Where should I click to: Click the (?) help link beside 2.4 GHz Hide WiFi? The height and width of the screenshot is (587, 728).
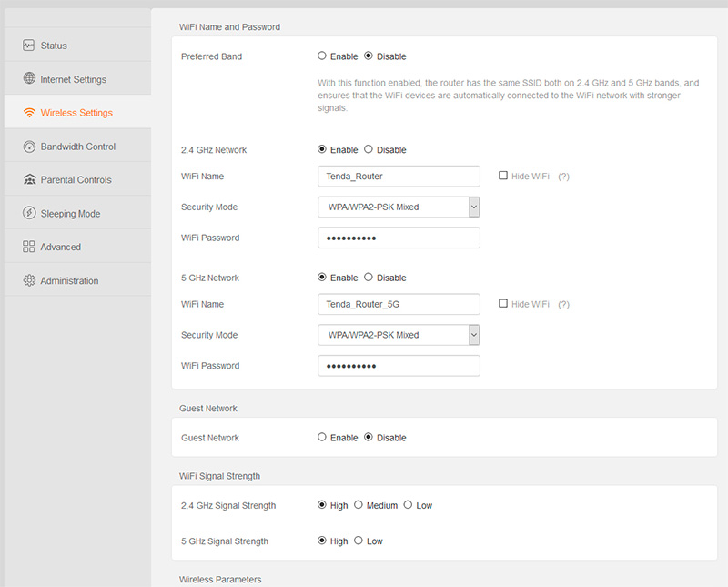[x=563, y=177]
